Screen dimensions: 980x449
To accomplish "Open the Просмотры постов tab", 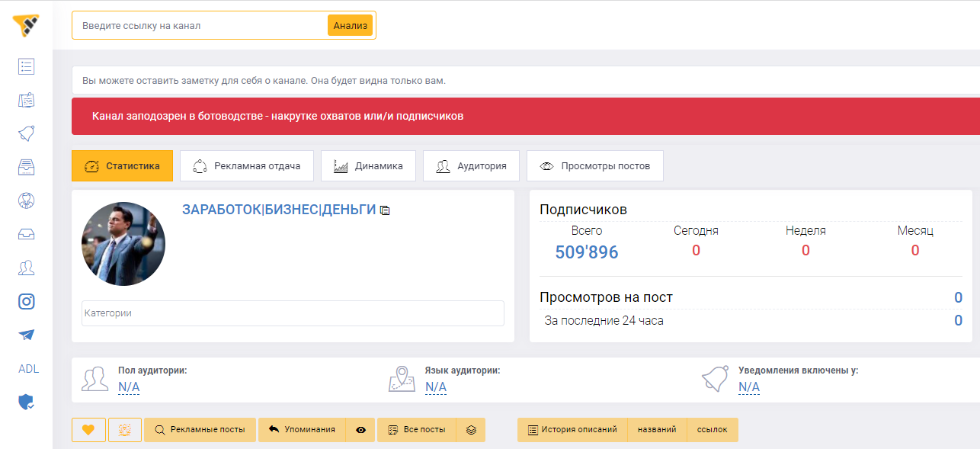I will [595, 165].
